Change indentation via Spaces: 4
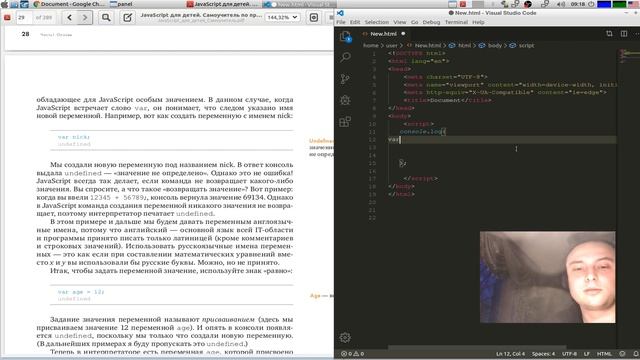This screenshot has width=640, height=360. [x=543, y=354]
